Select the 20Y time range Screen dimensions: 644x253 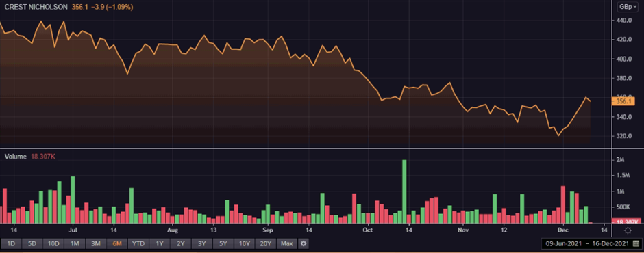click(266, 243)
